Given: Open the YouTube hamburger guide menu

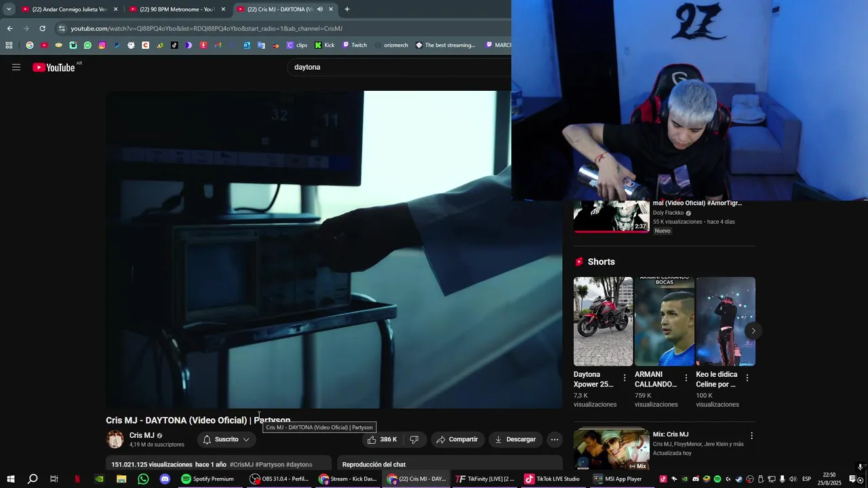Looking at the screenshot, I should [x=16, y=67].
